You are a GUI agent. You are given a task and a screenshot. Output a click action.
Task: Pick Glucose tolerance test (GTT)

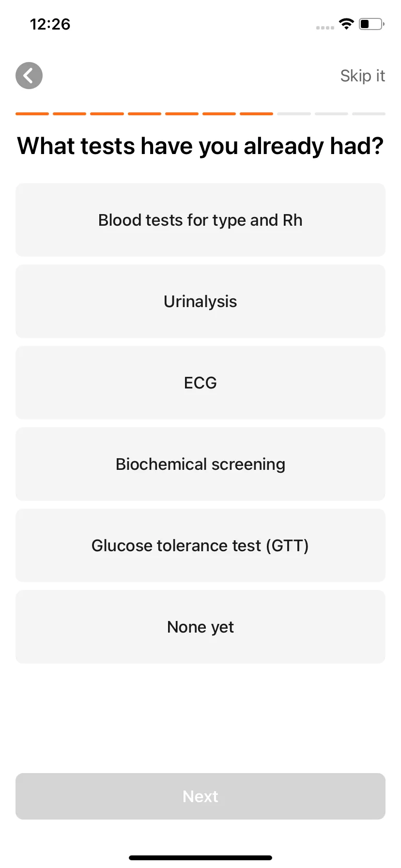(200, 545)
